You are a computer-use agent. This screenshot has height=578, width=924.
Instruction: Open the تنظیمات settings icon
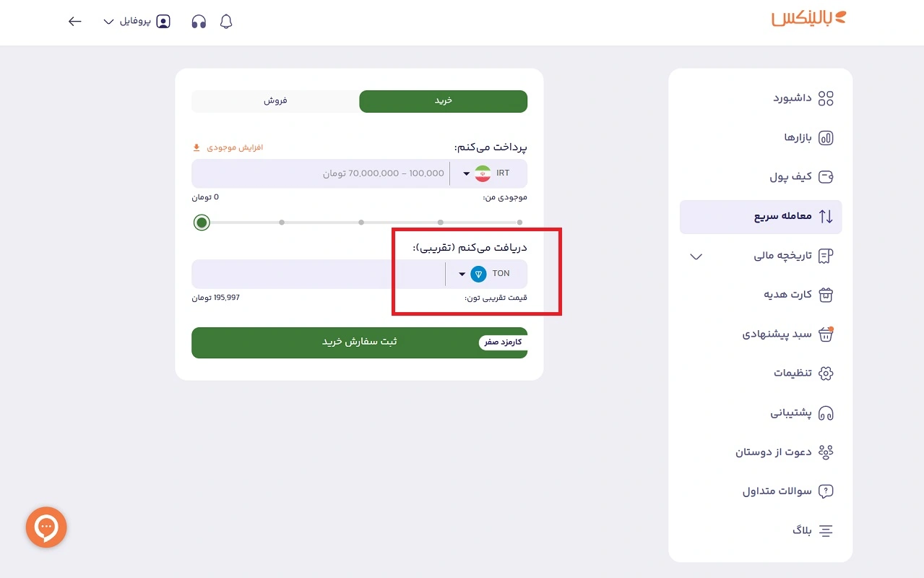[826, 374]
